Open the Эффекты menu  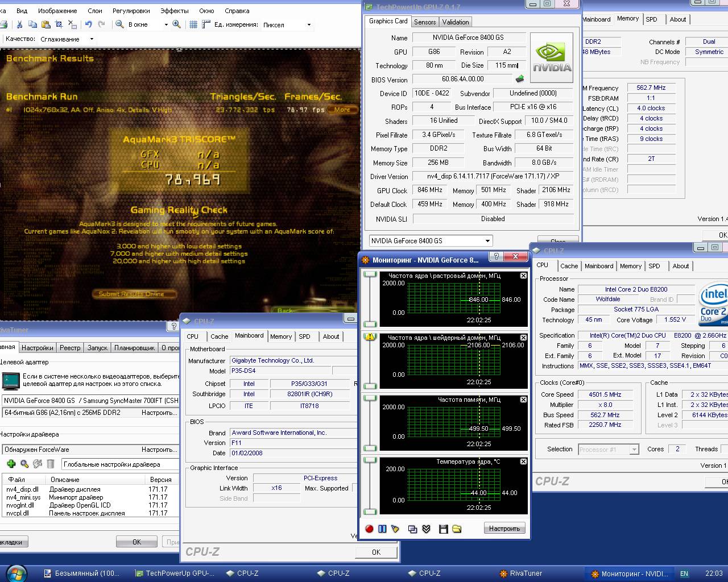175,11
